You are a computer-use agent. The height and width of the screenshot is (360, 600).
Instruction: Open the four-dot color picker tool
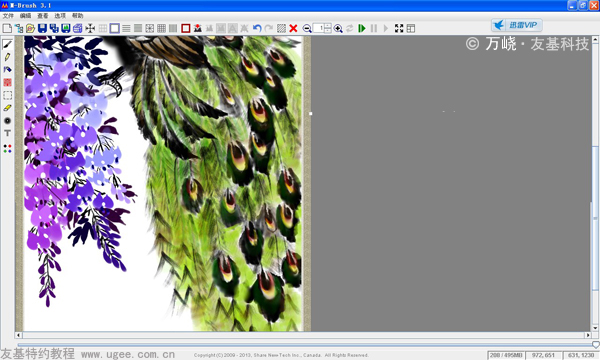point(7,148)
